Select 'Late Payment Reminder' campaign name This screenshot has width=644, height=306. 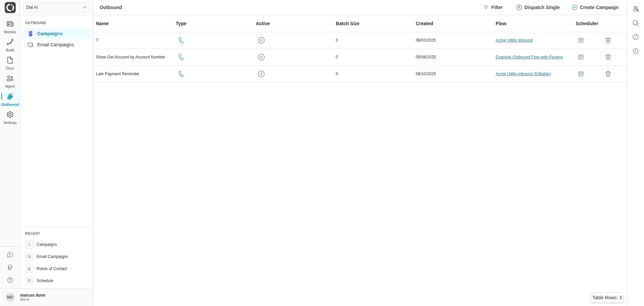tap(117, 74)
